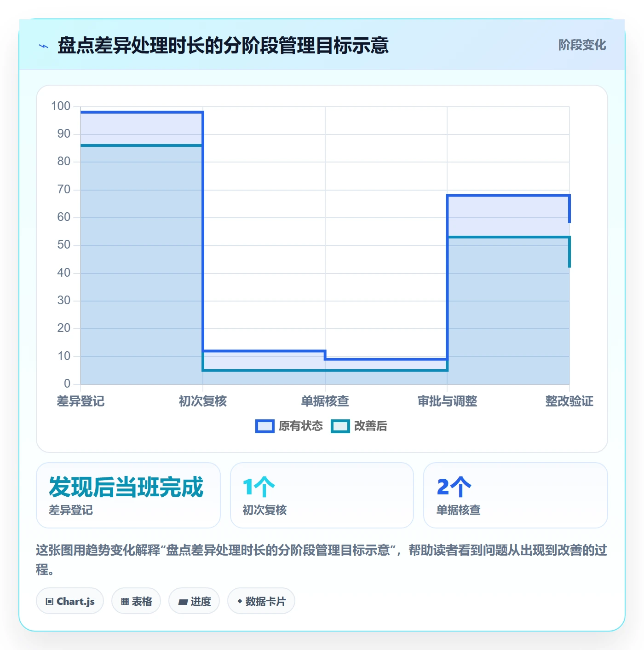Click the 进度 tag chip
Image resolution: width=644 pixels, height=650 pixels.
coord(194,601)
